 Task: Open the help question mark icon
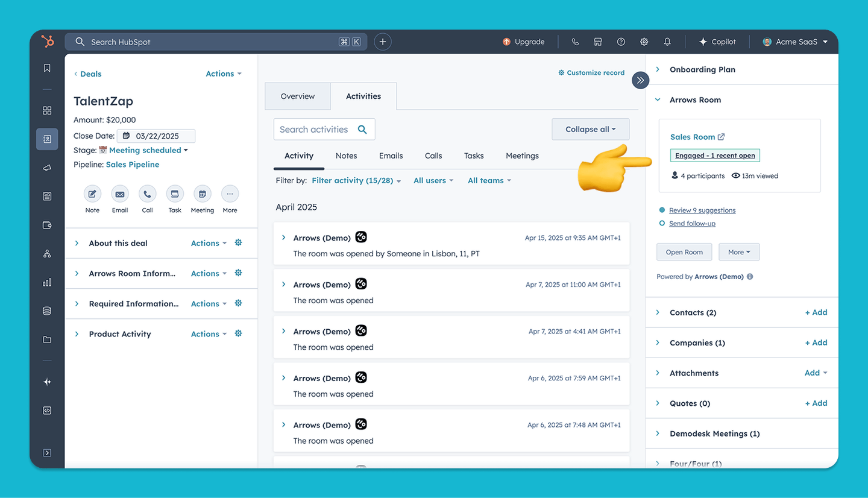click(621, 42)
